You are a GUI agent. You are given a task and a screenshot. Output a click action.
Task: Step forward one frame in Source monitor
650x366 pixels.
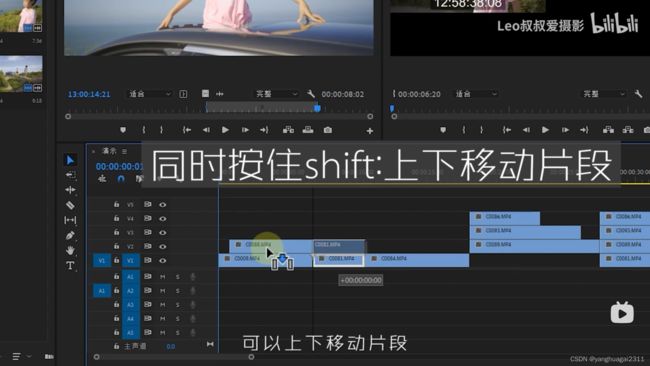click(x=245, y=130)
